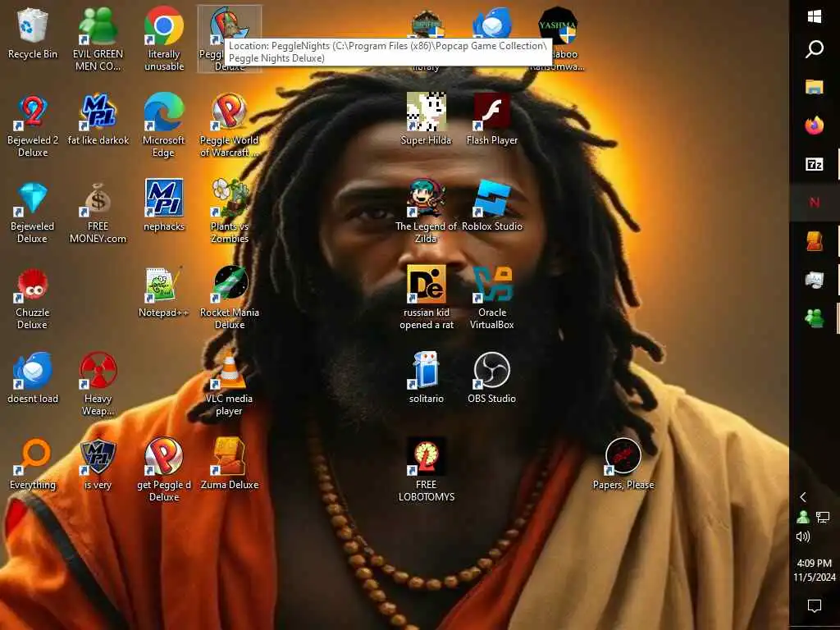The height and width of the screenshot is (630, 840).
Task: Open 7z app in the taskbar
Action: coord(815,164)
